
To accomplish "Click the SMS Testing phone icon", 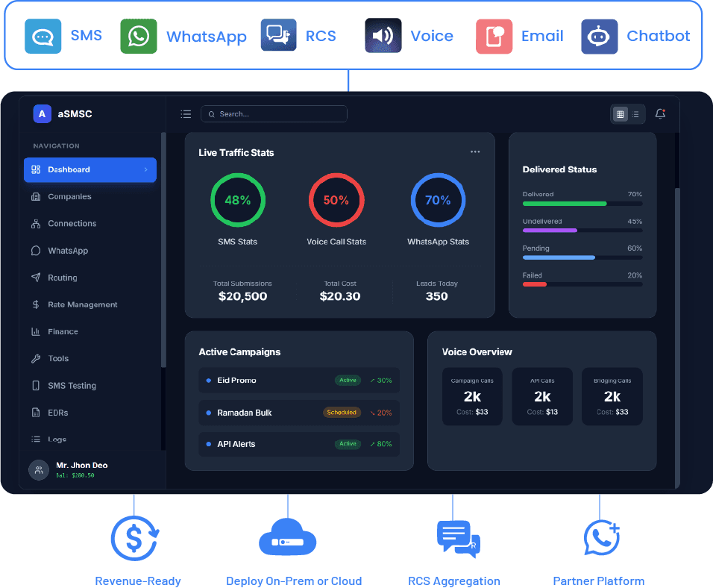I will coord(36,386).
